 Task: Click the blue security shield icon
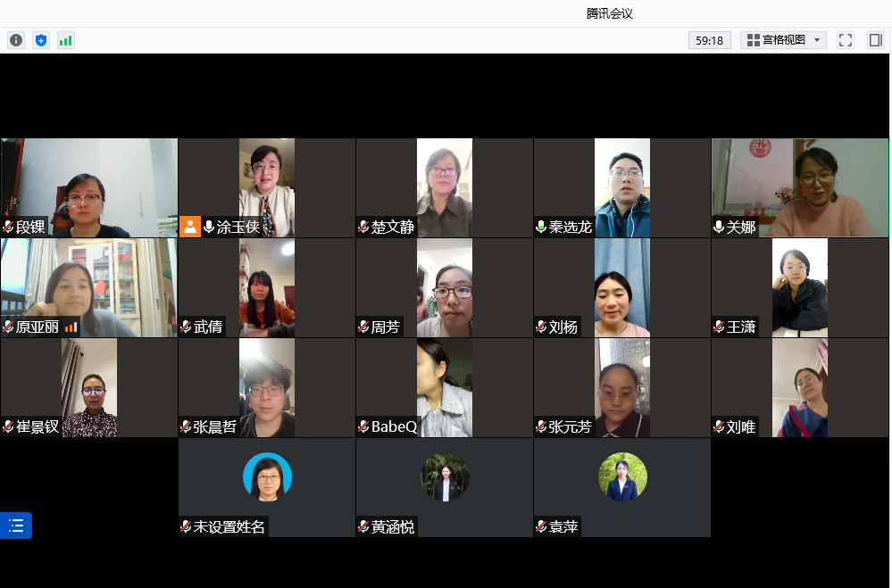pos(40,40)
